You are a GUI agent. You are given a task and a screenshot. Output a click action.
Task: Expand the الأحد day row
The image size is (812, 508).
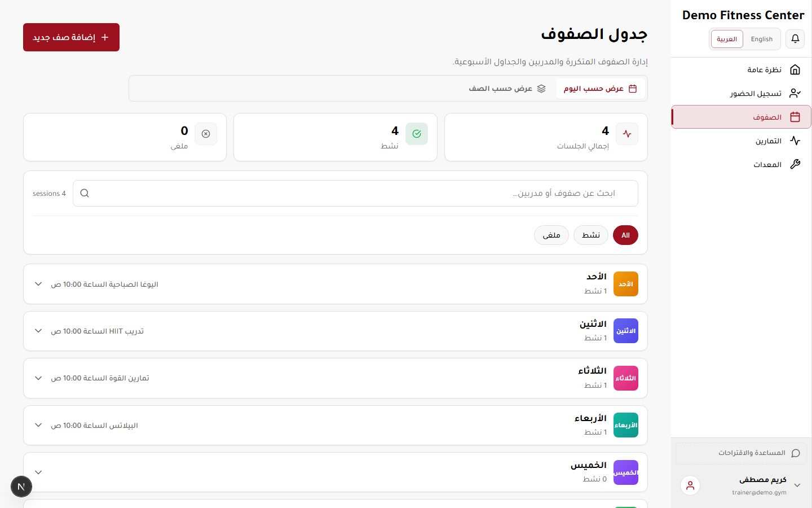click(38, 284)
